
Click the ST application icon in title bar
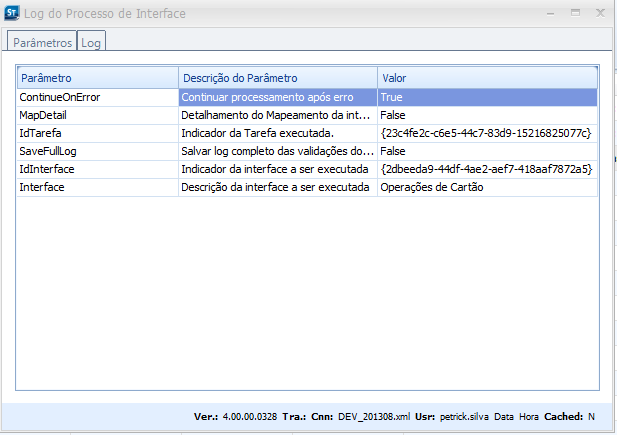[13, 14]
